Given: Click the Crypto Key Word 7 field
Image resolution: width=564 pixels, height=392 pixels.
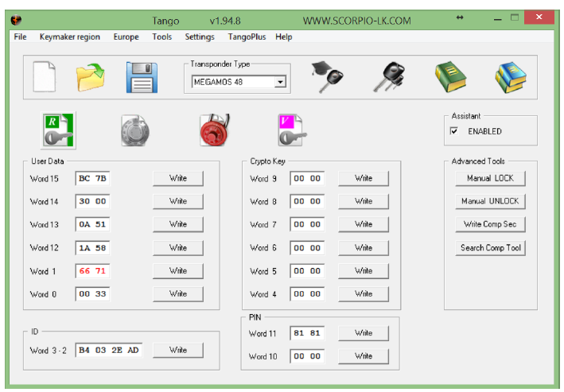Looking at the screenshot, I should (x=307, y=224).
